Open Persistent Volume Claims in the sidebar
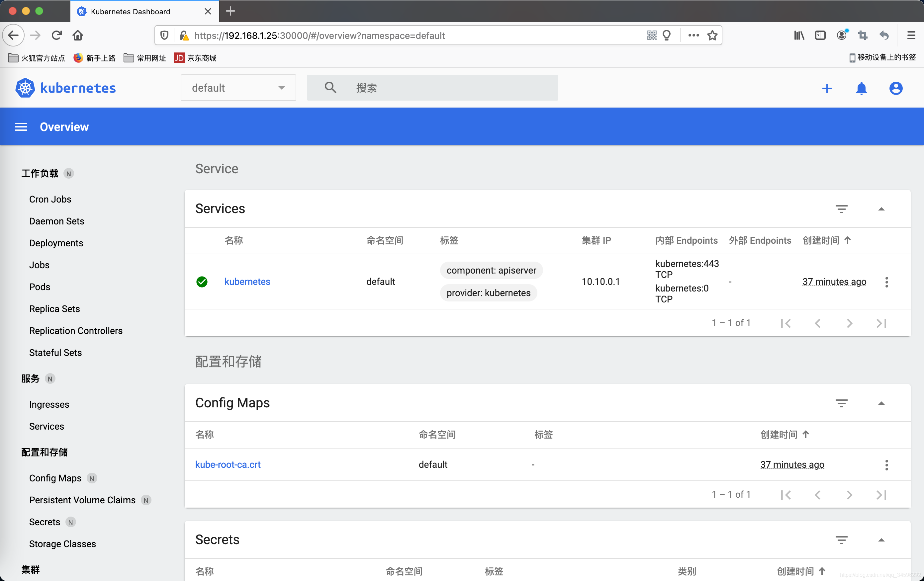This screenshot has width=924, height=581. [x=82, y=500]
